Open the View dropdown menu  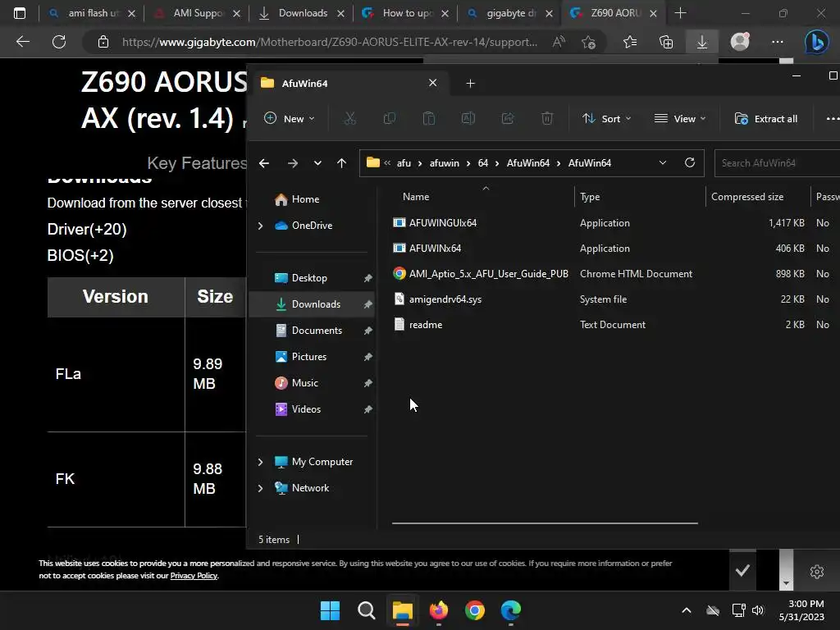point(680,118)
